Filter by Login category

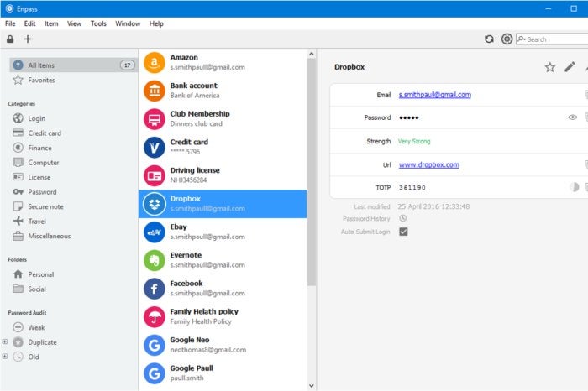[x=36, y=118]
